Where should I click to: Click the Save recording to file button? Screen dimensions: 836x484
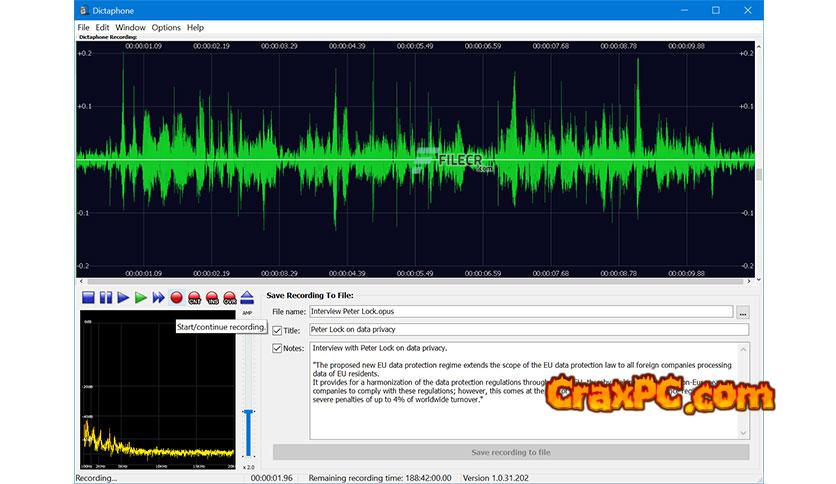510,452
